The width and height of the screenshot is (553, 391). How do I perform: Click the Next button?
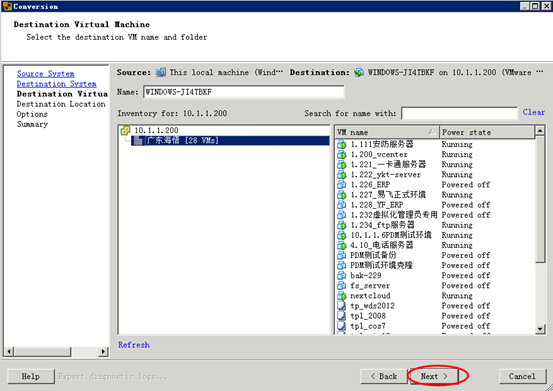coord(434,376)
